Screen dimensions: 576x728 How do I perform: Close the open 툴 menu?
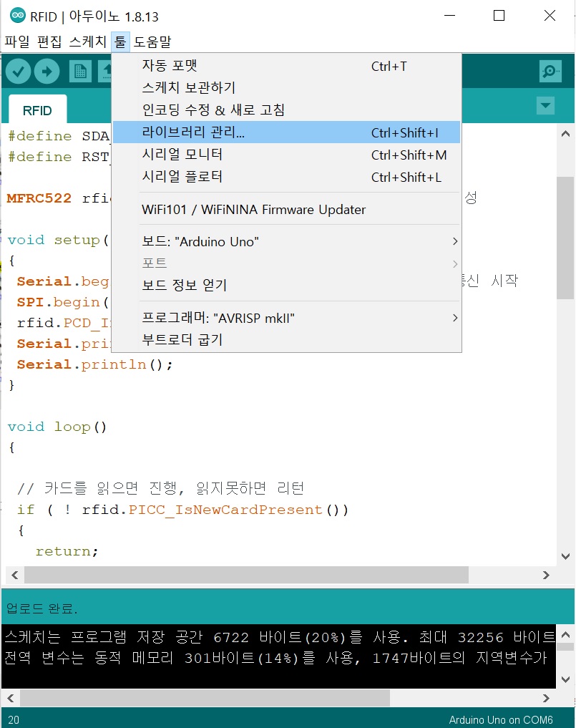(x=120, y=42)
